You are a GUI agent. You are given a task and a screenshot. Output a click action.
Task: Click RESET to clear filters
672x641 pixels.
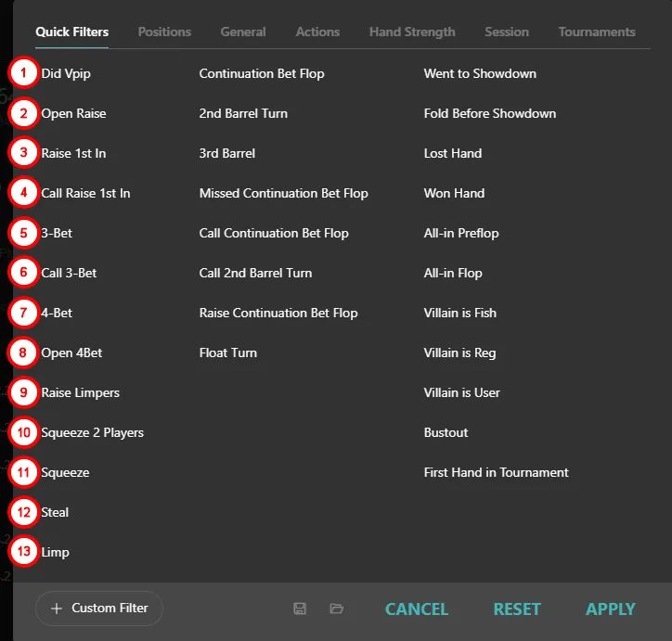pos(517,609)
